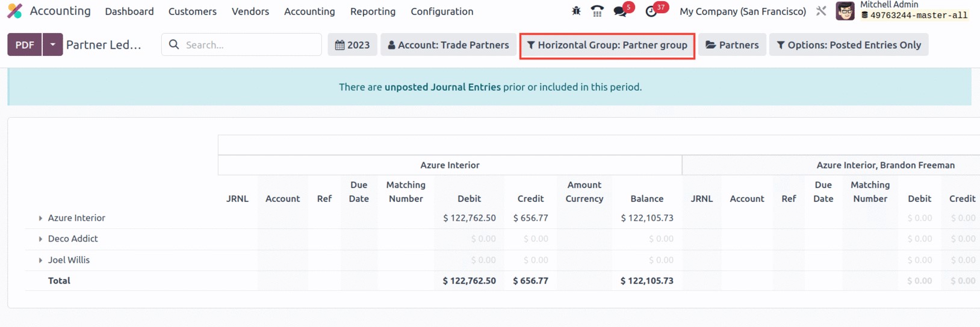Image resolution: width=980 pixels, height=327 pixels.
Task: Expand the Joel Willis row
Action: (x=40, y=260)
